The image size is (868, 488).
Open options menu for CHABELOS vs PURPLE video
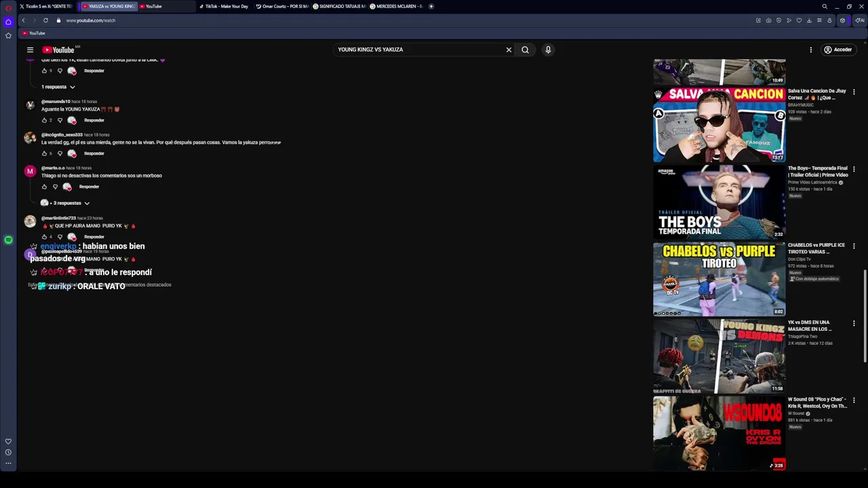[x=854, y=246]
